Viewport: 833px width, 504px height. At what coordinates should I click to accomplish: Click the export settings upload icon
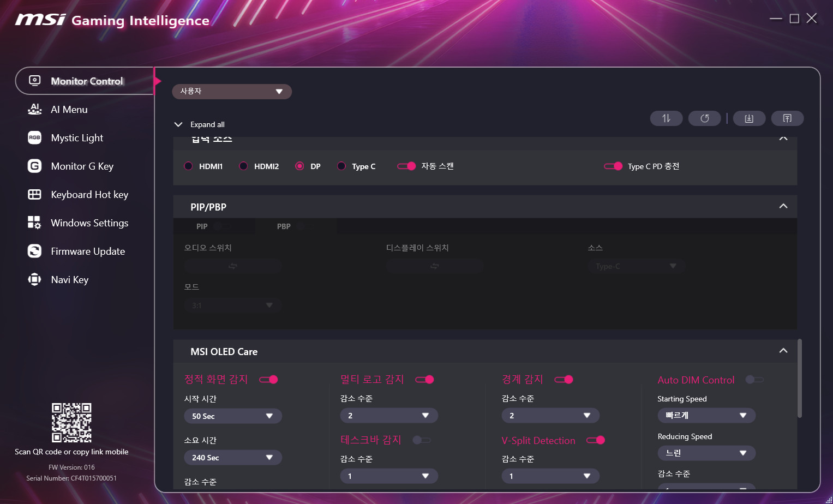[787, 118]
